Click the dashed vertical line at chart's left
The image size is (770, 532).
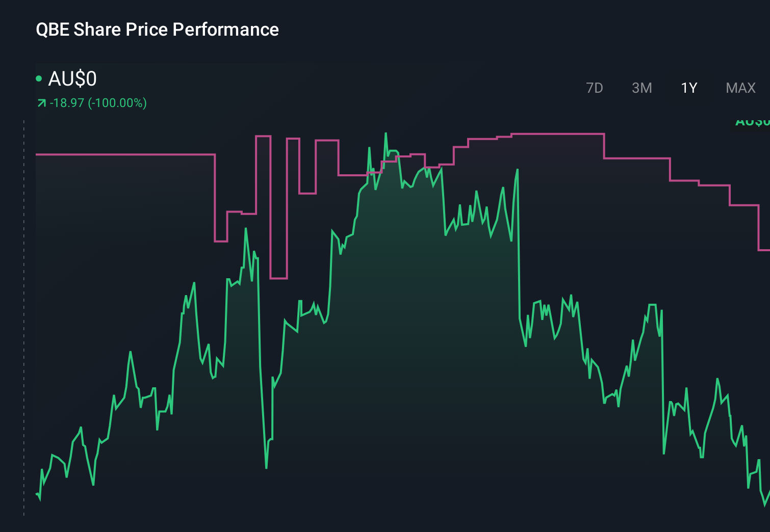pyautogui.click(x=24, y=316)
